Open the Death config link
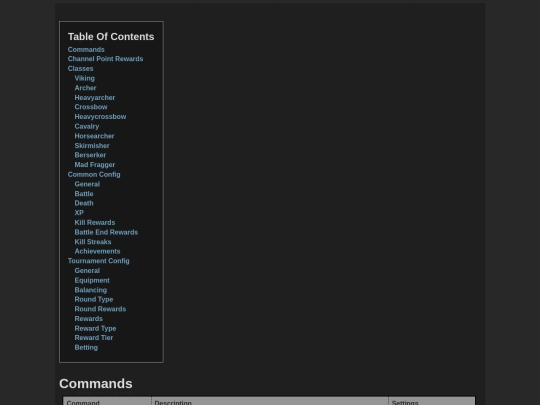The width and height of the screenshot is (540, 405). click(84, 203)
